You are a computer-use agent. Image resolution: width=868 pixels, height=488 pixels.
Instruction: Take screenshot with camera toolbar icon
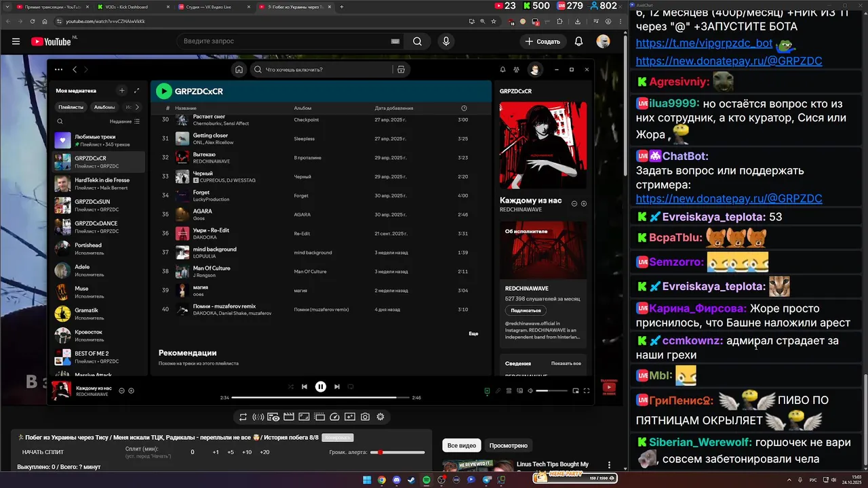[366, 417]
